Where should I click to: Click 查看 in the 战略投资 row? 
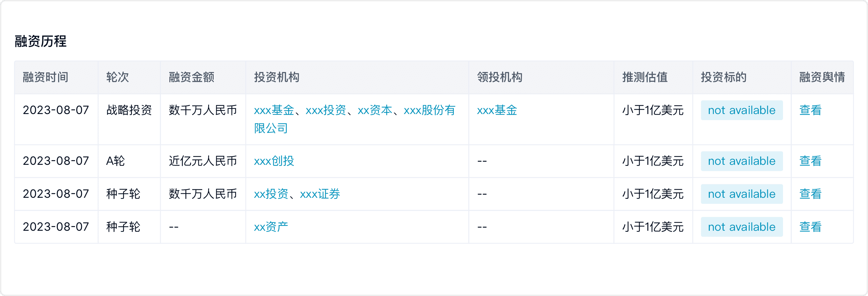[x=810, y=110]
